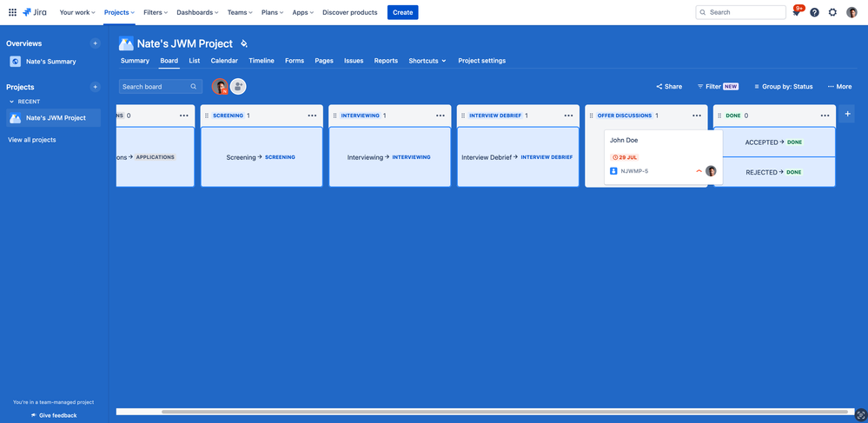This screenshot has height=423, width=868.
Task: Click the horizontal board scrollbar
Action: point(504,412)
